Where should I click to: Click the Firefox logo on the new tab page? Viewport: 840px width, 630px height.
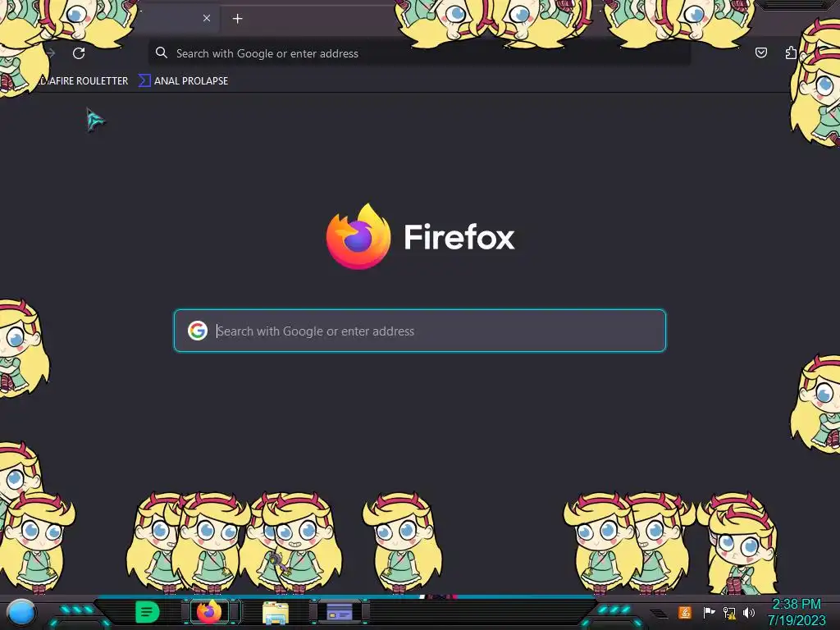[x=358, y=236]
